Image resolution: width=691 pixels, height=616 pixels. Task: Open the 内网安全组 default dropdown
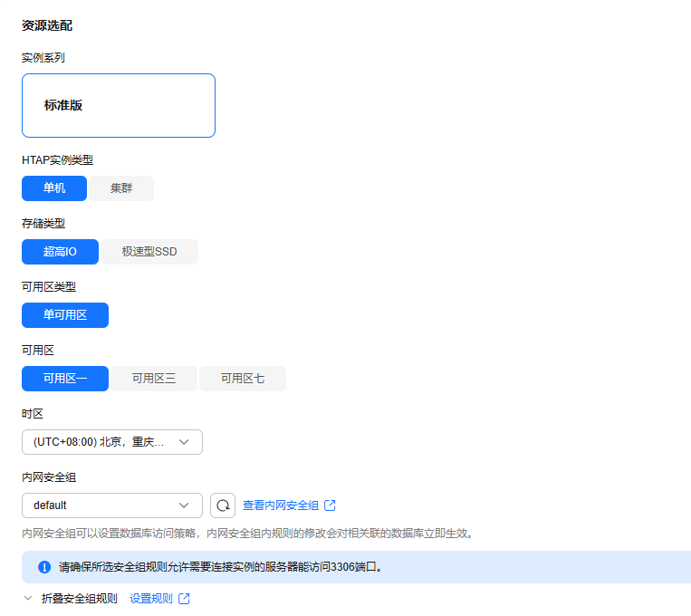[x=112, y=505]
